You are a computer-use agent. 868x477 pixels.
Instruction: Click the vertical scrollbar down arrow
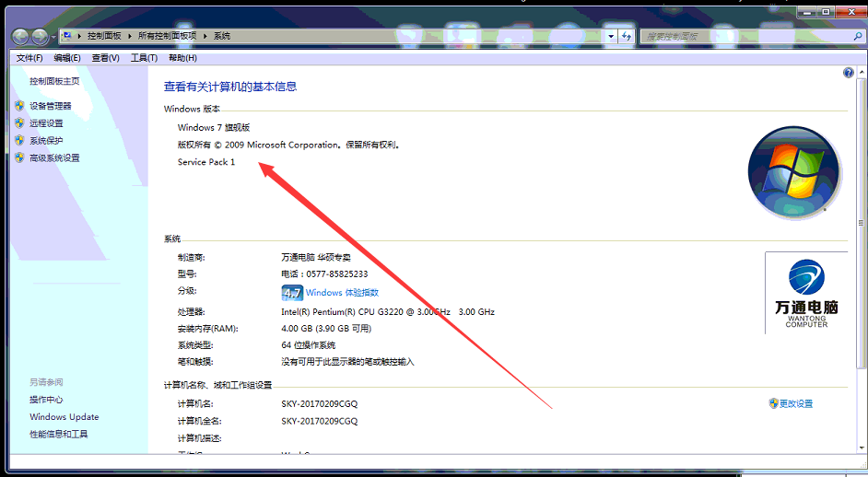[x=862, y=448]
